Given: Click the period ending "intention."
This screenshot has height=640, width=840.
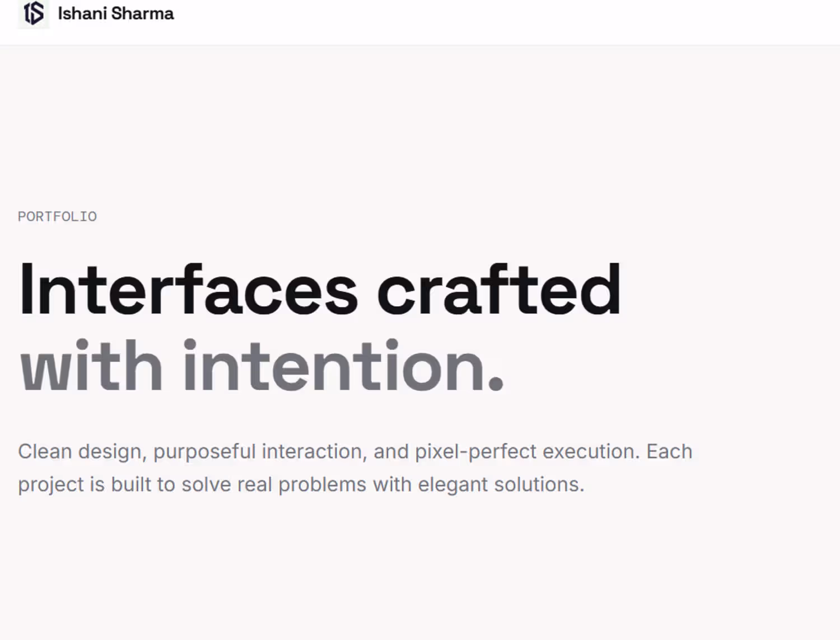Looking at the screenshot, I should tap(496, 382).
